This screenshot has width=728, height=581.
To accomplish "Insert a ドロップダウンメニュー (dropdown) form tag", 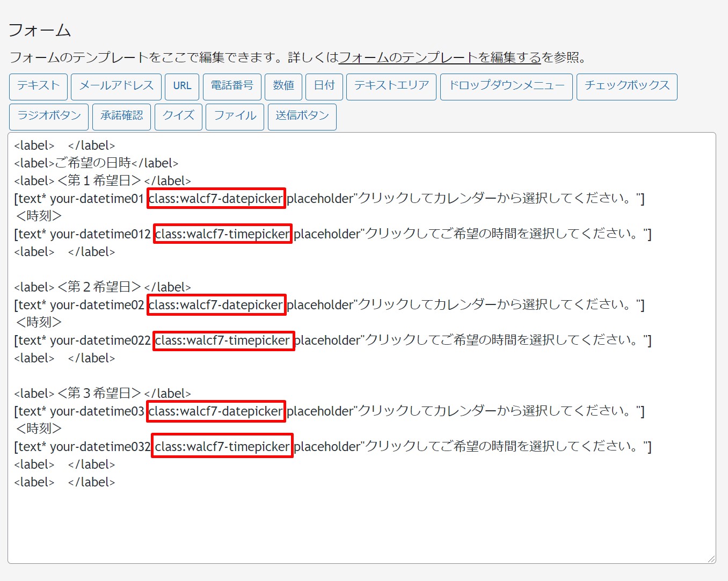I will (505, 86).
